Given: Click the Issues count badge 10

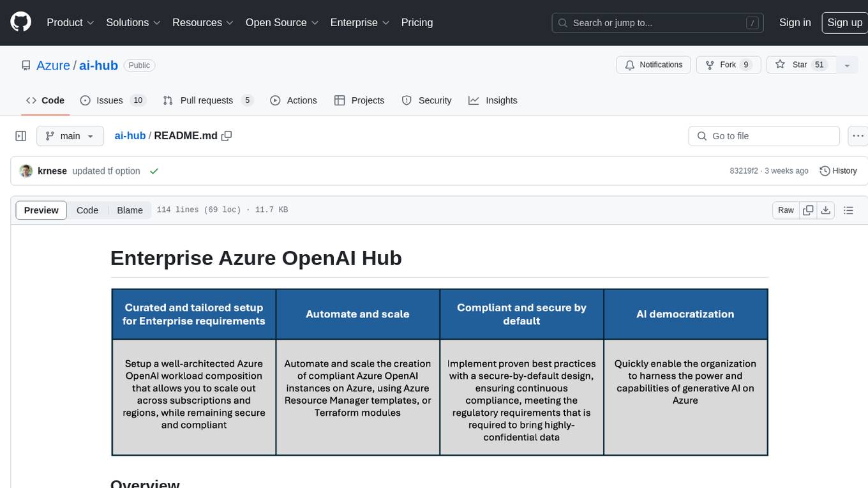Looking at the screenshot, I should (x=137, y=100).
